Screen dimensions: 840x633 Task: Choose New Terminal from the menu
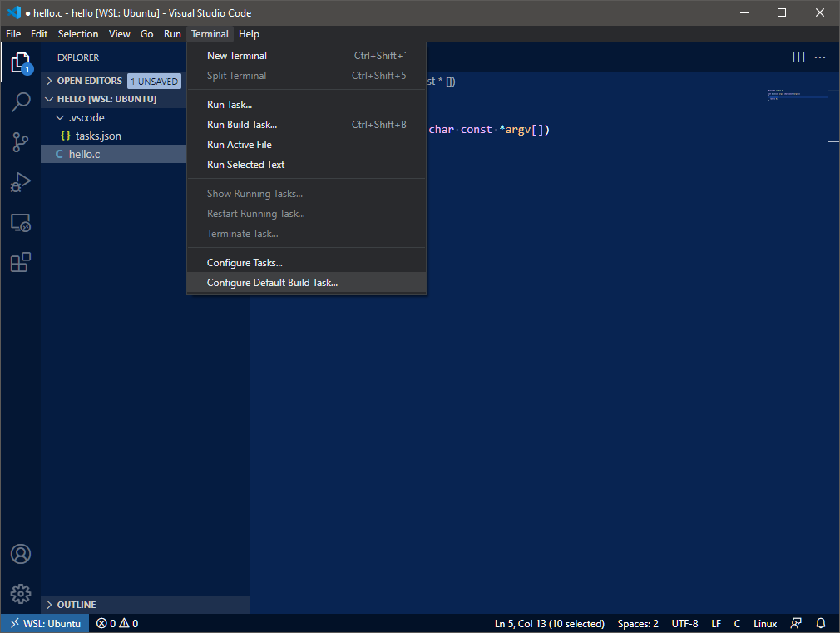point(306,56)
